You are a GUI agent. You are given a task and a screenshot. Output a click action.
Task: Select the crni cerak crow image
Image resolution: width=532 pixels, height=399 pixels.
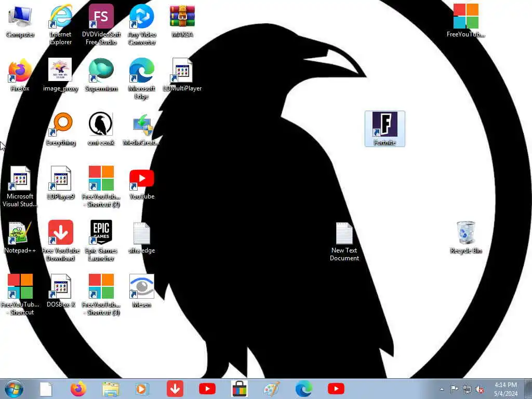coord(101,129)
